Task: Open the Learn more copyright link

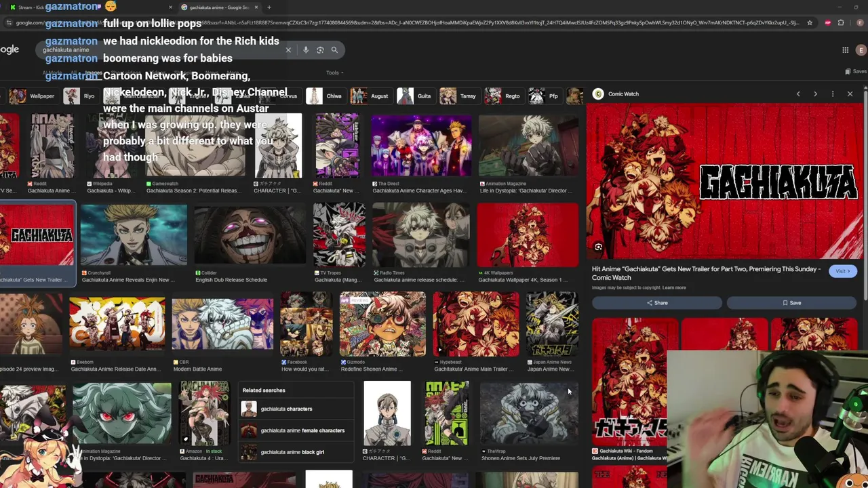Action: (x=674, y=287)
